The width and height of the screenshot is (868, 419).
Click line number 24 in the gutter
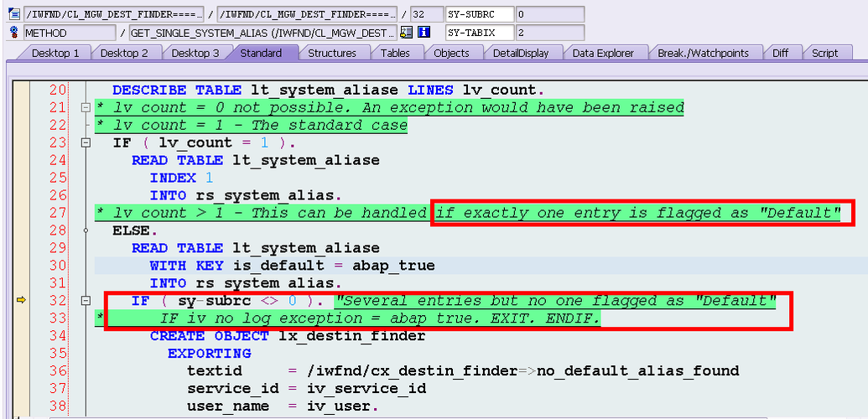[x=57, y=161]
